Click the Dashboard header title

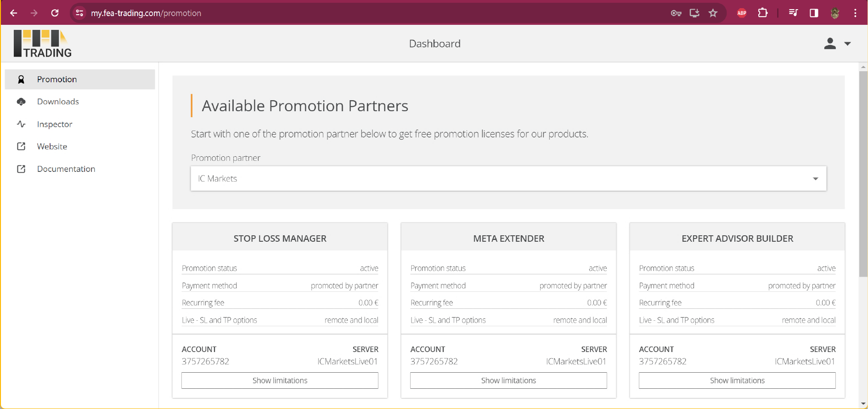(x=434, y=44)
